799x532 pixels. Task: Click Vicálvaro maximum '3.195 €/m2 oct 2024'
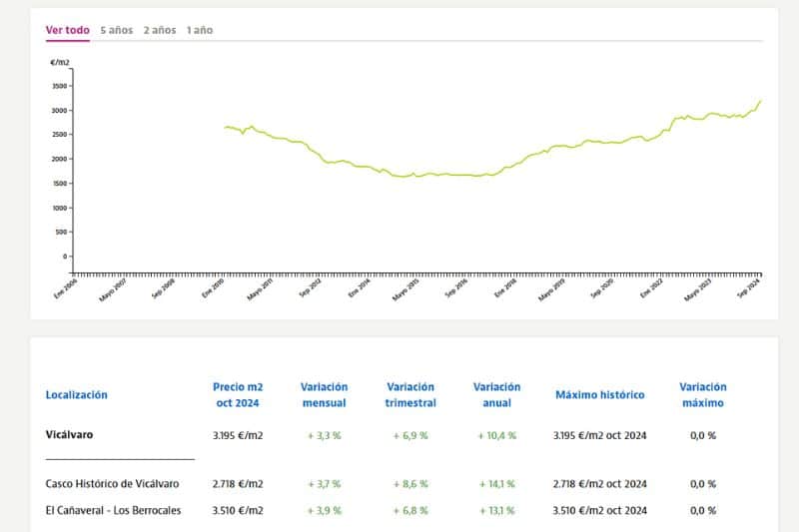point(600,436)
